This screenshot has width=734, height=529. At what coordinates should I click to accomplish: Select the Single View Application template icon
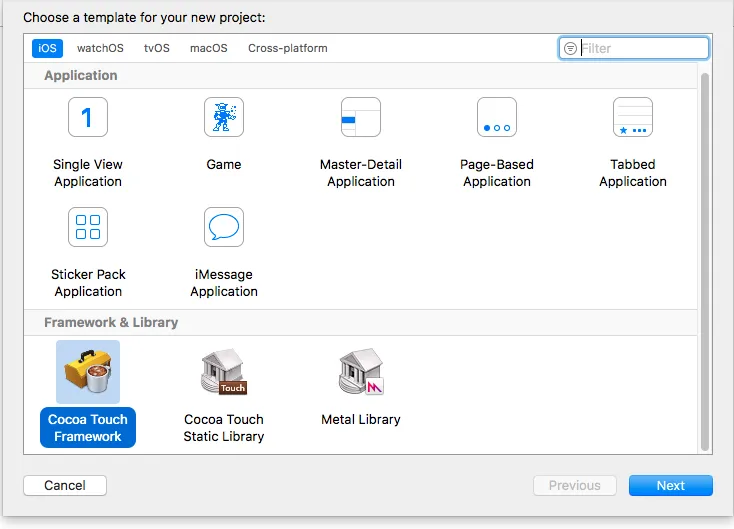[88, 118]
